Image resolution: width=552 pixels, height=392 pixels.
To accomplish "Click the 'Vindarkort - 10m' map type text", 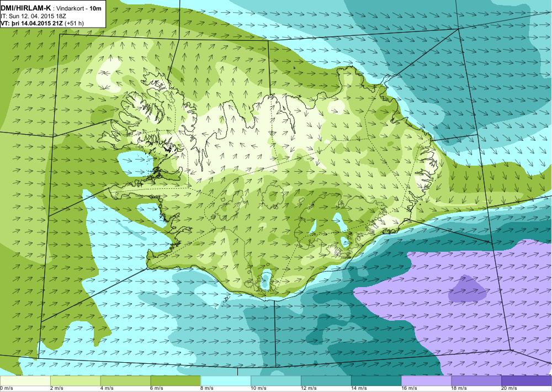I will click(x=79, y=8).
